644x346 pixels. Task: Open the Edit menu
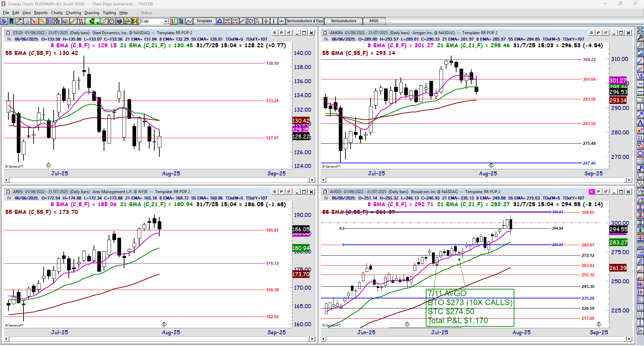coord(16,13)
